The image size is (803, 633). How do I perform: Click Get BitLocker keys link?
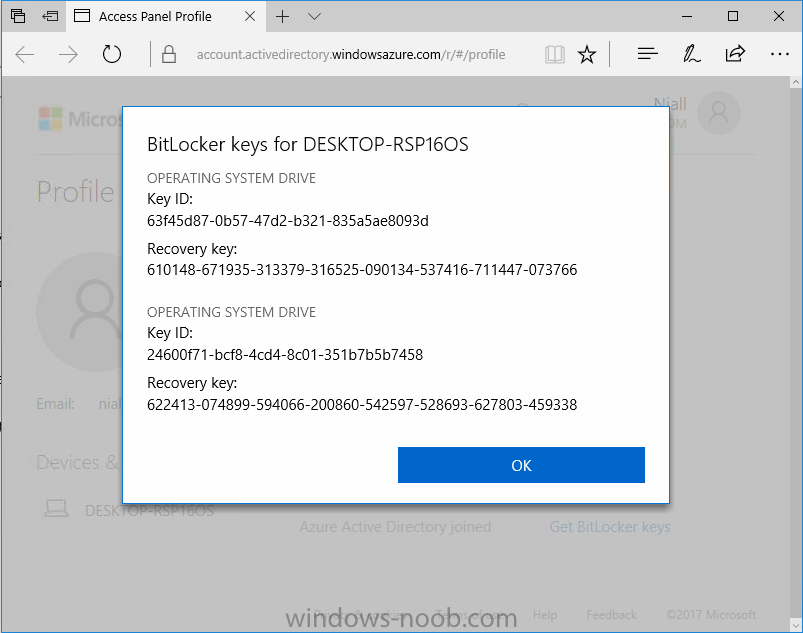(610, 527)
